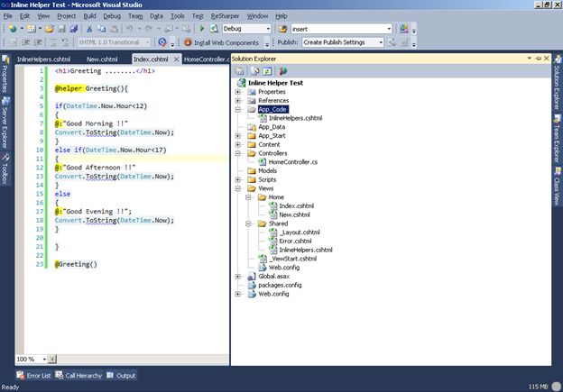This screenshot has width=563, height=392.
Task: Click the Solution Explorer Refresh icon
Action: 267,71
